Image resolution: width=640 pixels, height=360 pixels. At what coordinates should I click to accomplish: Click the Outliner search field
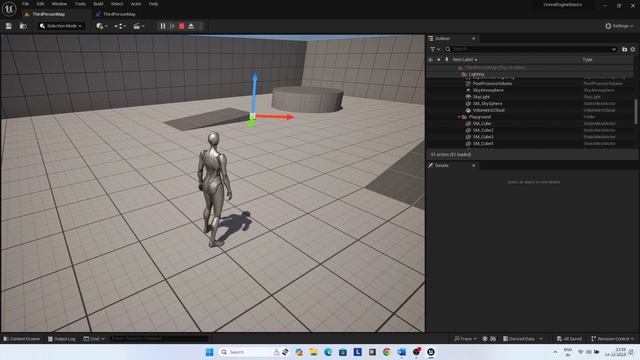pos(530,49)
